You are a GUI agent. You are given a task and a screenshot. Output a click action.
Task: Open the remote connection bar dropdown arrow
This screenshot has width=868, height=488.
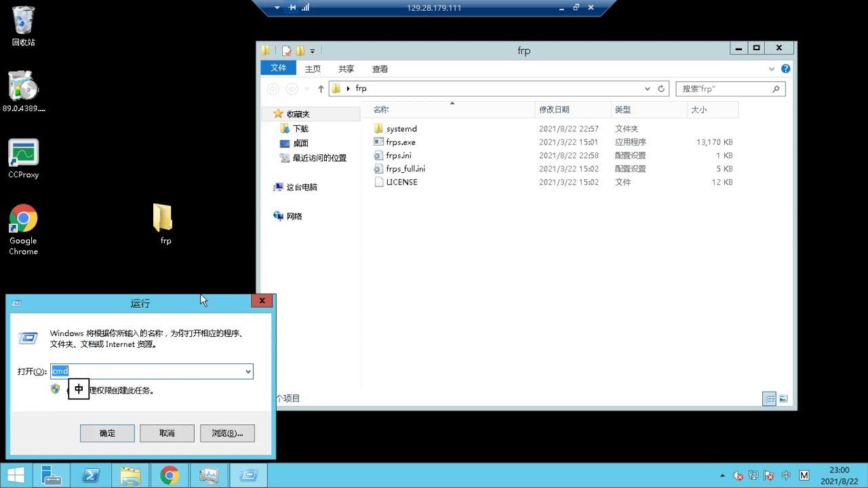(277, 7)
